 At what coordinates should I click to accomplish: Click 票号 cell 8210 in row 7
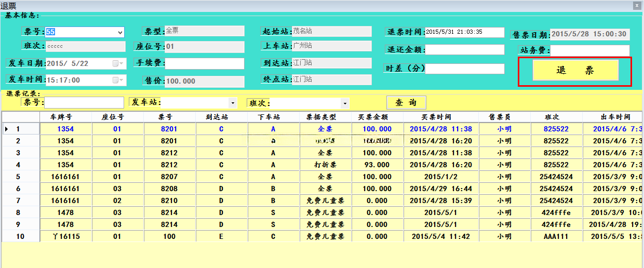click(x=170, y=200)
